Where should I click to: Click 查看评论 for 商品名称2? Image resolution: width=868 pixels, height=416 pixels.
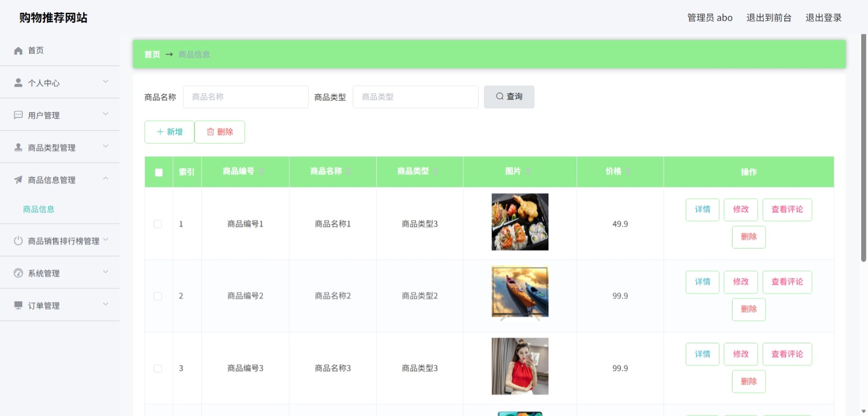click(787, 282)
